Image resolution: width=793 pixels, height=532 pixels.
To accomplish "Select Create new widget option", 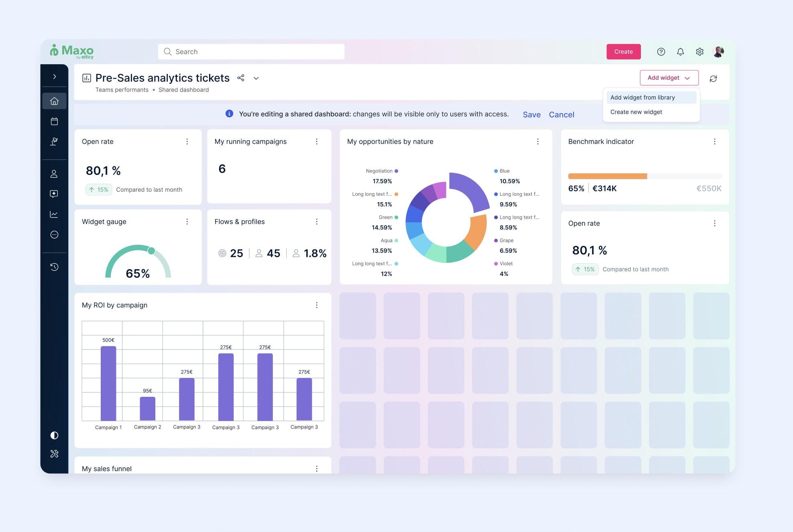I will 636,112.
